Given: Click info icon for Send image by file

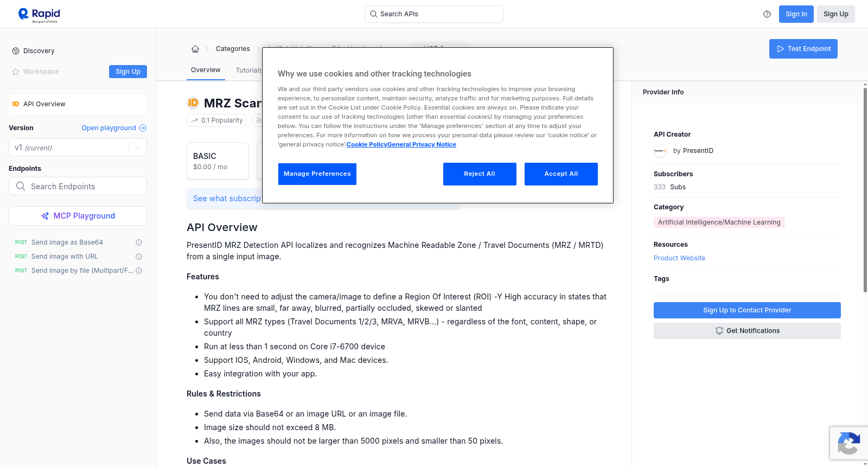Looking at the screenshot, I should coord(139,271).
